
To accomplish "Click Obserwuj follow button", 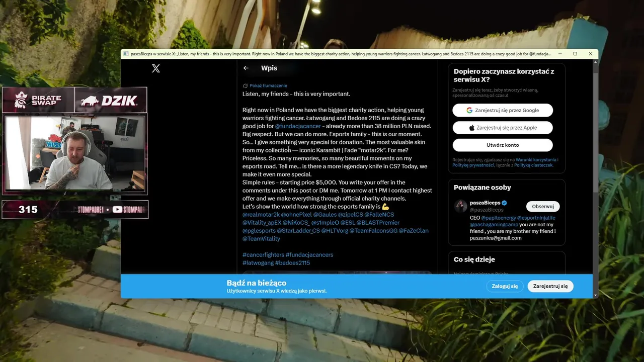I will [543, 207].
